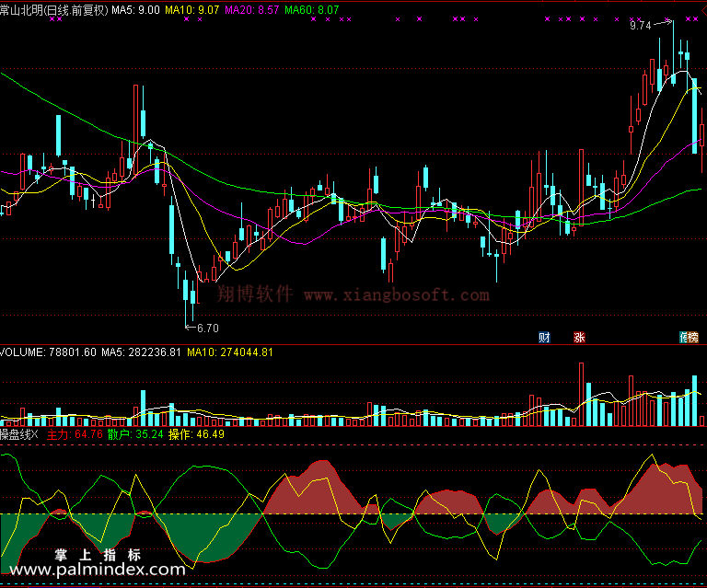The height and width of the screenshot is (588, 707).
Task: Click the 9.74 high price annotation
Action: coord(641,25)
